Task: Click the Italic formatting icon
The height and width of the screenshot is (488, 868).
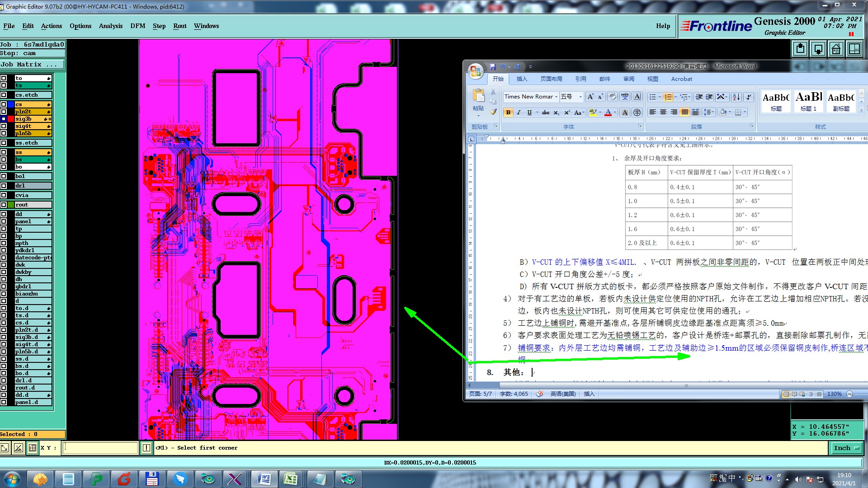Action: click(x=519, y=113)
